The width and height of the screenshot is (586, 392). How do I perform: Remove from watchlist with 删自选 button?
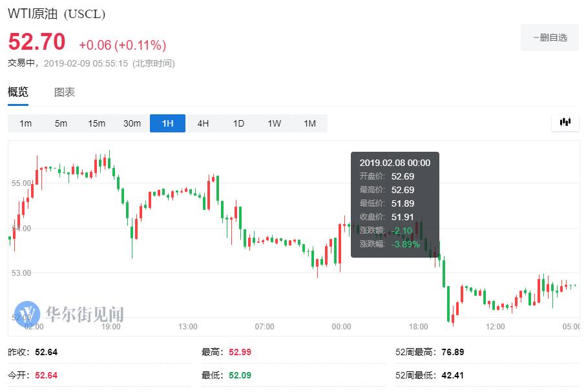pos(550,37)
